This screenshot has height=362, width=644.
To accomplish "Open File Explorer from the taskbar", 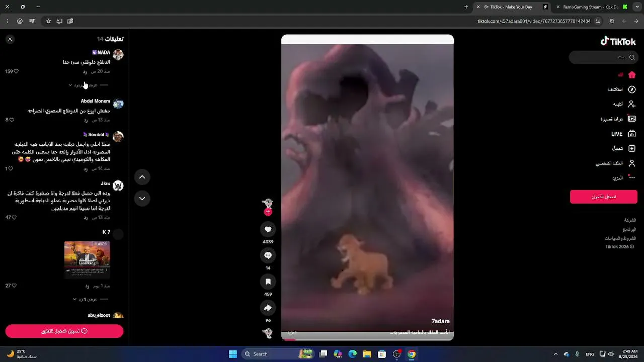I will pyautogui.click(x=367, y=354).
